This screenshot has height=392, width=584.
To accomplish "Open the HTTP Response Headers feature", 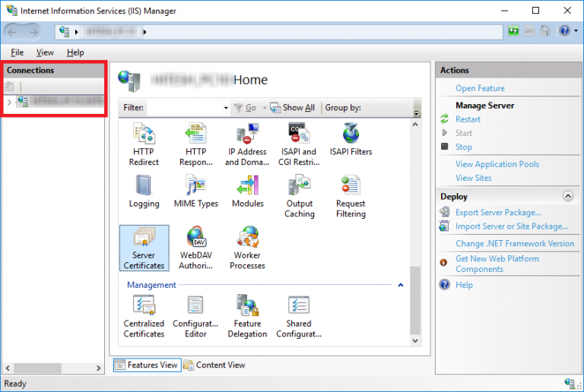I will point(196,144).
